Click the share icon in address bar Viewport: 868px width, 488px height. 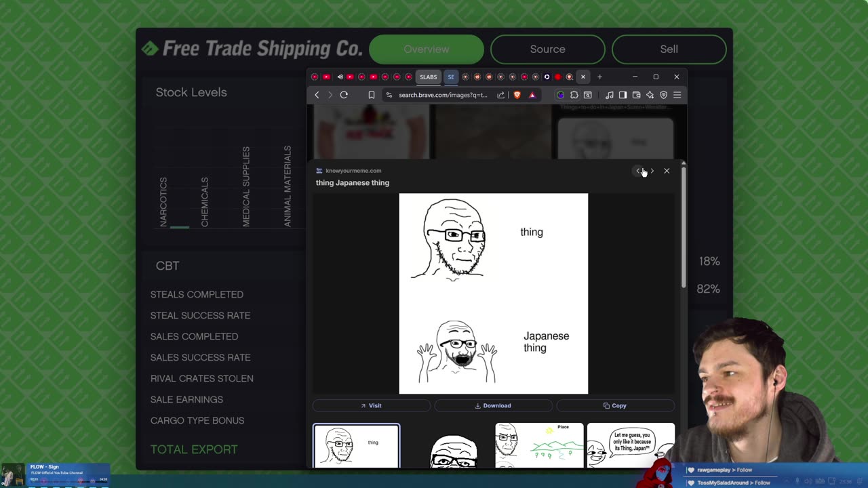(x=500, y=95)
